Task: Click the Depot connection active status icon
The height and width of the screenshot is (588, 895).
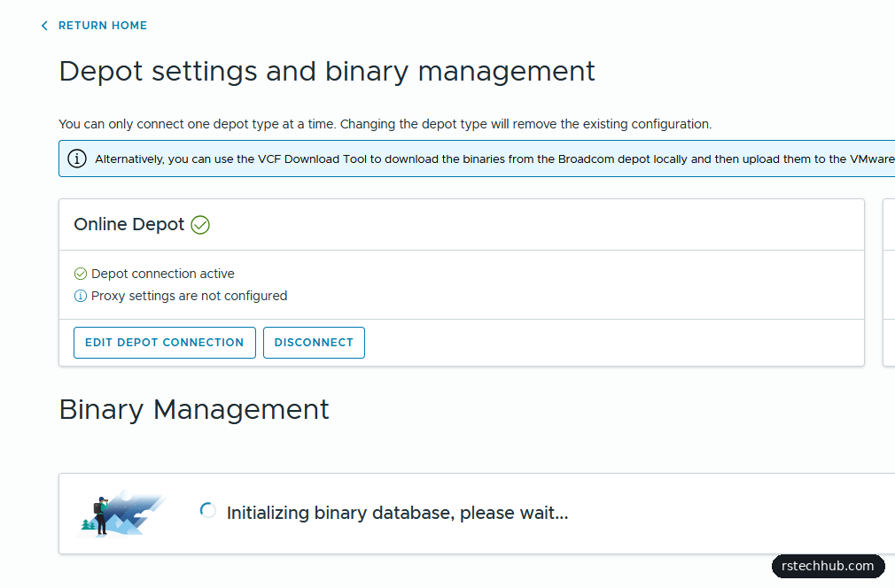Action: point(81,274)
